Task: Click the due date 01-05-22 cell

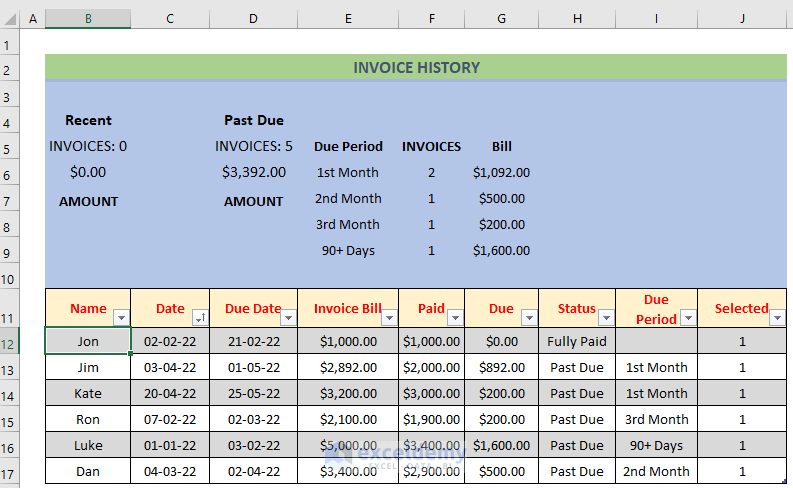Action: pyautogui.click(x=253, y=368)
